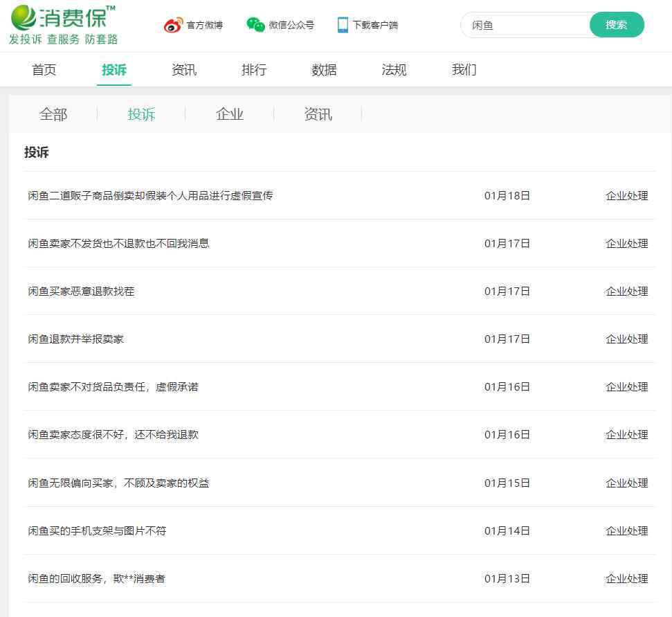Switch to the 企业 filter tab
Screen dimensions: 672x617
(x=230, y=114)
